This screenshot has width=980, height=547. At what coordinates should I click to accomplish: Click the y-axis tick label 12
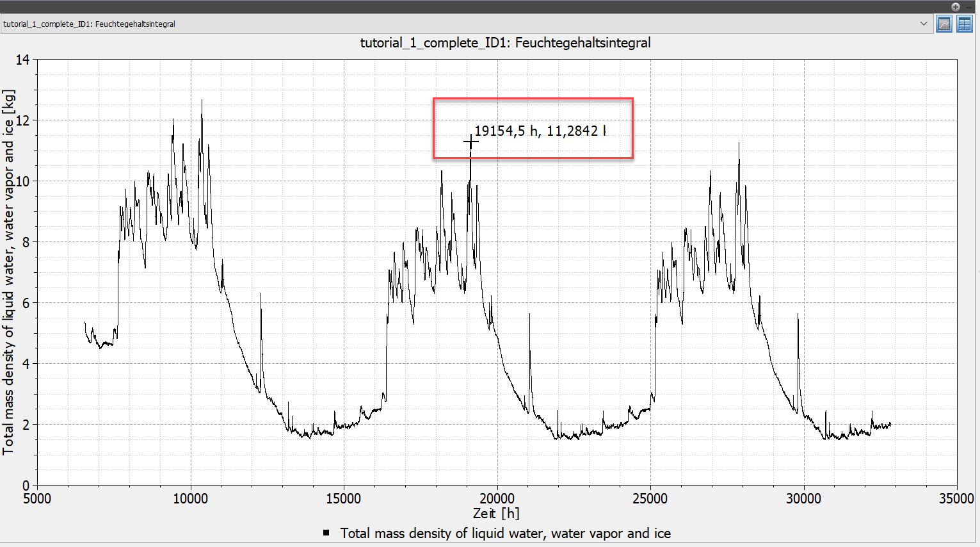click(23, 120)
